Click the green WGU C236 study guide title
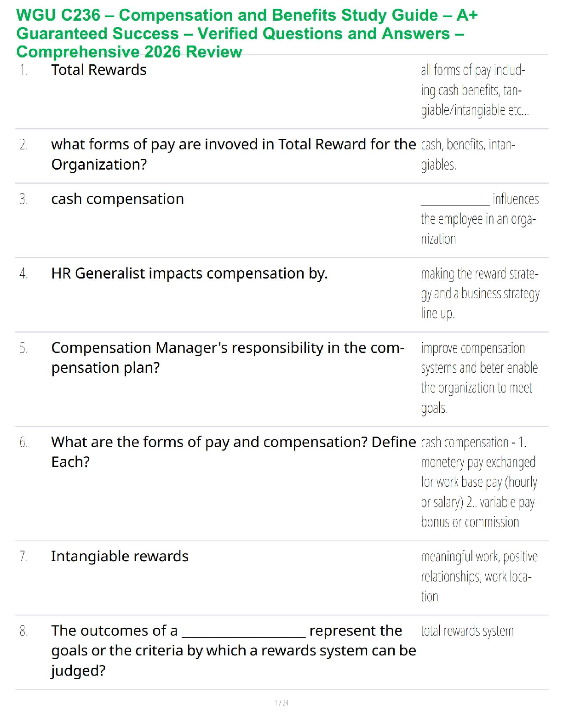Viewport: 563px width, 728px height. click(247, 34)
